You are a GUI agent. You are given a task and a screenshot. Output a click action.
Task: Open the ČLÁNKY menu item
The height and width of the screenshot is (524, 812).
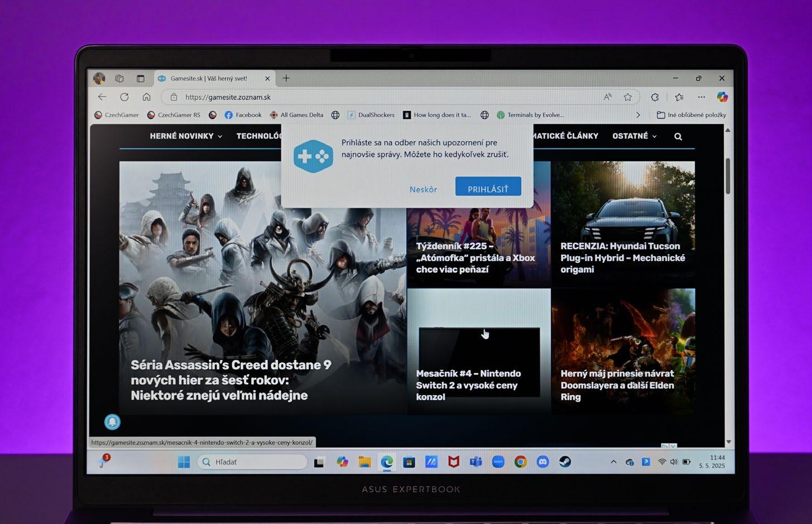(565, 136)
